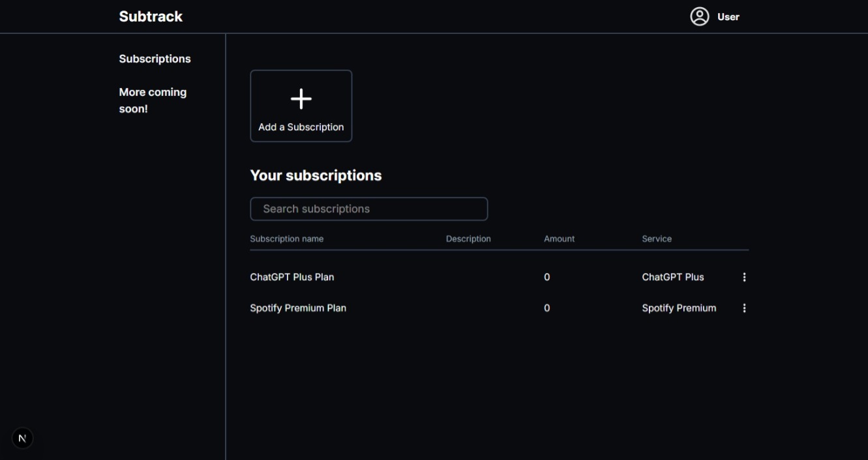This screenshot has width=868, height=460.
Task: Open the Next.js dev tools badge
Action: 23,438
